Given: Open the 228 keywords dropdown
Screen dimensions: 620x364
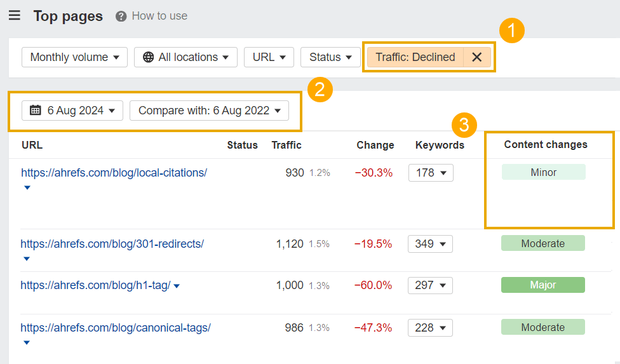Looking at the screenshot, I should (430, 328).
